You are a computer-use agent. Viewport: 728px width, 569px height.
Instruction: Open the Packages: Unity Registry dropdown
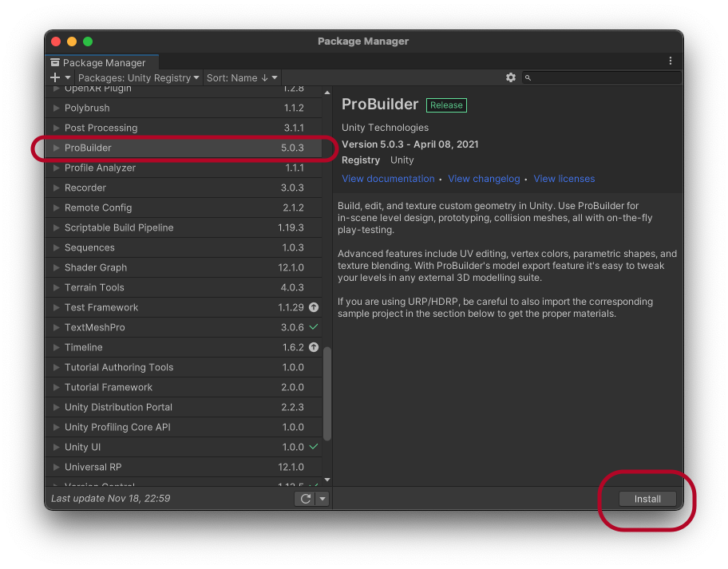[x=138, y=77]
